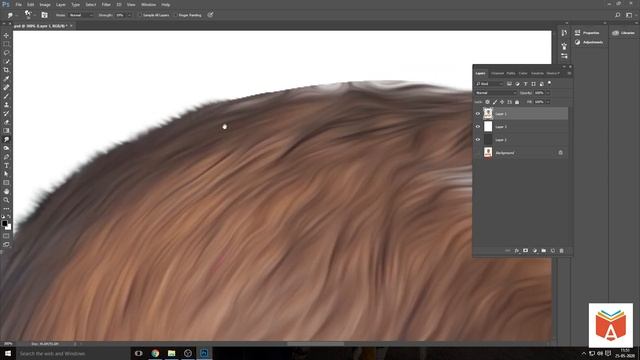
Task: Switch to the Paths tab
Action: pos(511,73)
